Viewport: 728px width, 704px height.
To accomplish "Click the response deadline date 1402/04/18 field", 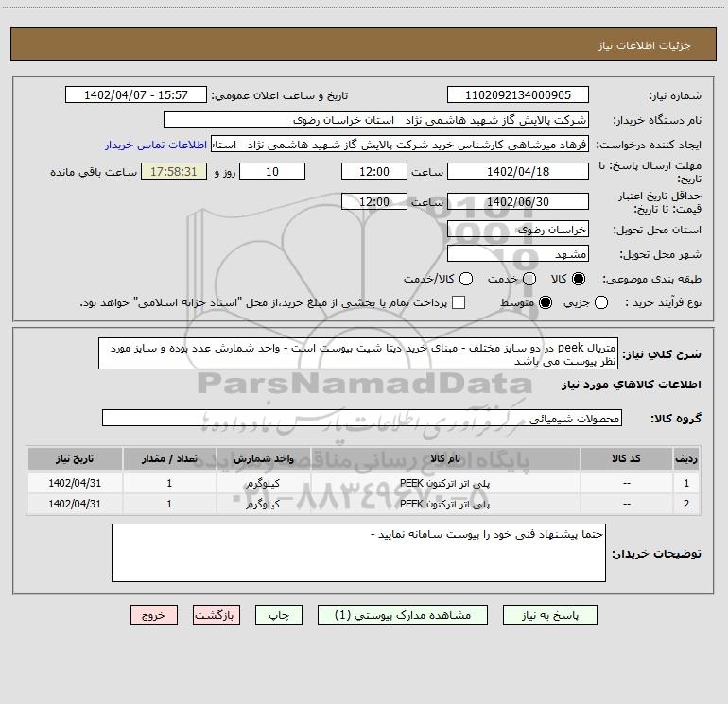I will click(517, 171).
